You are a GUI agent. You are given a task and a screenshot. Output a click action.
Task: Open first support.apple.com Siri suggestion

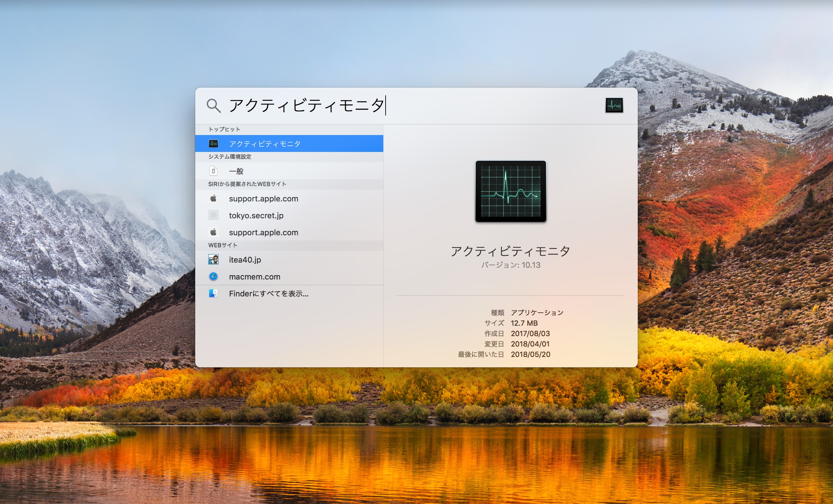[289, 198]
